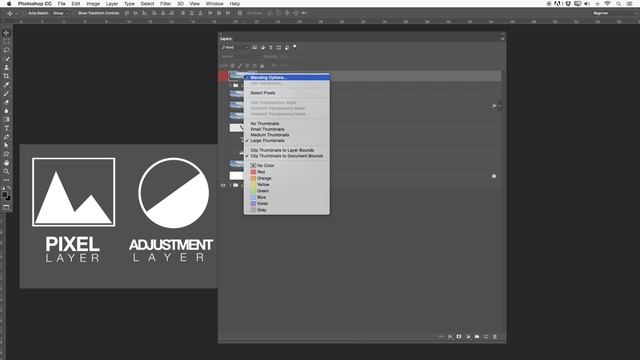
Task: Create new fill or adjustment layer
Action: click(x=468, y=337)
